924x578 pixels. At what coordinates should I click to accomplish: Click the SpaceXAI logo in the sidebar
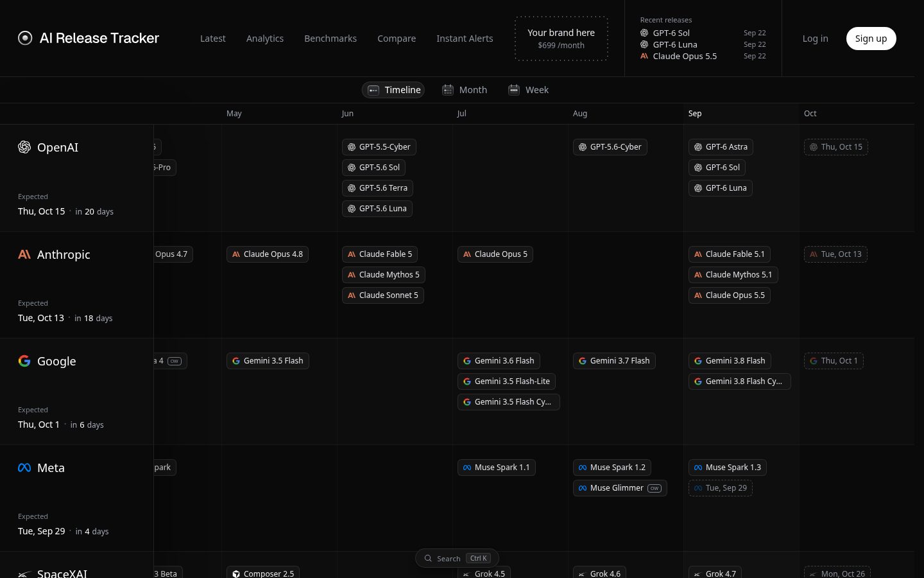point(24,574)
